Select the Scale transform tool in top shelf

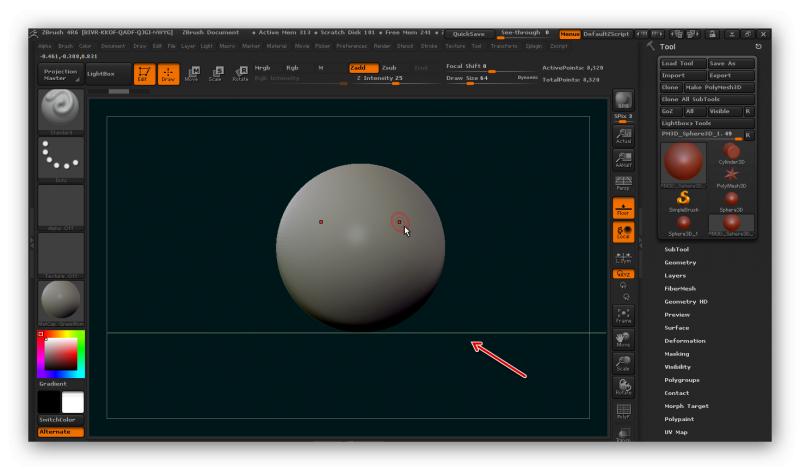point(216,74)
